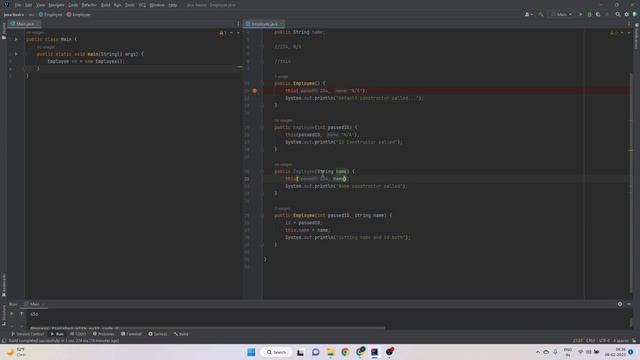The width and height of the screenshot is (640, 360).
Task: Open the Run tool window button
Action: (x=57, y=334)
